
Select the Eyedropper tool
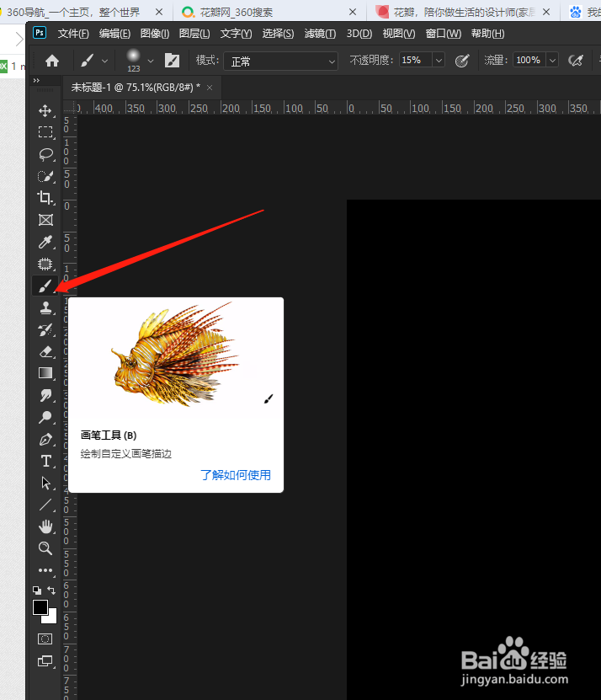point(45,242)
